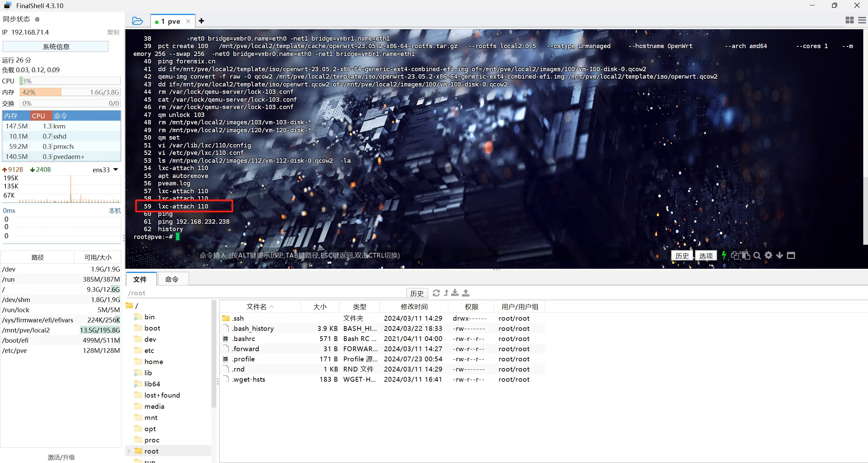Click the 系统信息 button
This screenshot has width=868, height=463.
coord(56,47)
